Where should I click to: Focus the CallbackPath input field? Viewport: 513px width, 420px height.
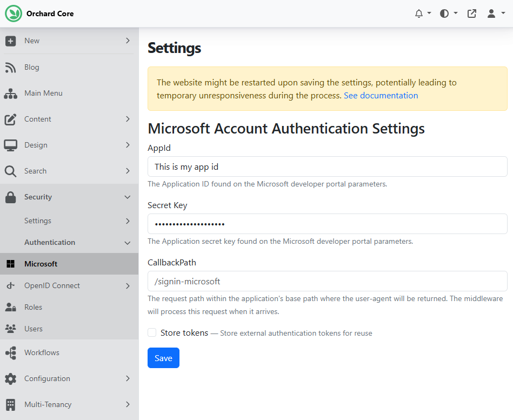tap(327, 281)
